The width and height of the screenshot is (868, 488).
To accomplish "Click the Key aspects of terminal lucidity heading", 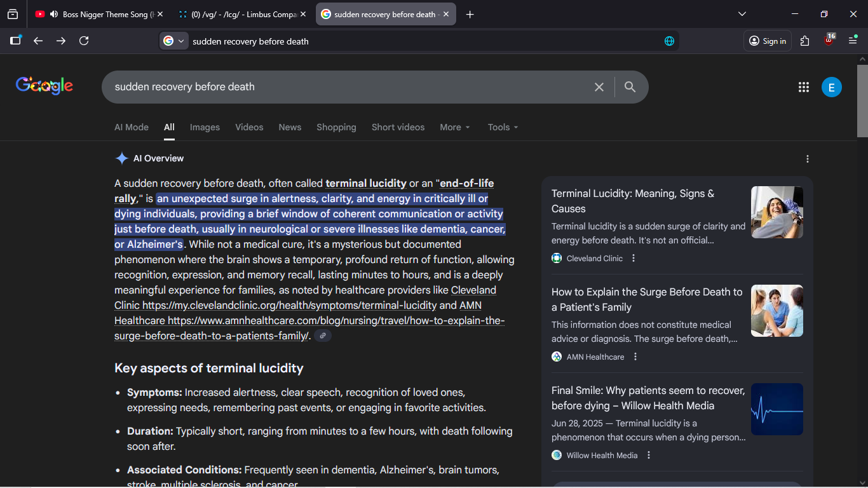I will pyautogui.click(x=209, y=369).
